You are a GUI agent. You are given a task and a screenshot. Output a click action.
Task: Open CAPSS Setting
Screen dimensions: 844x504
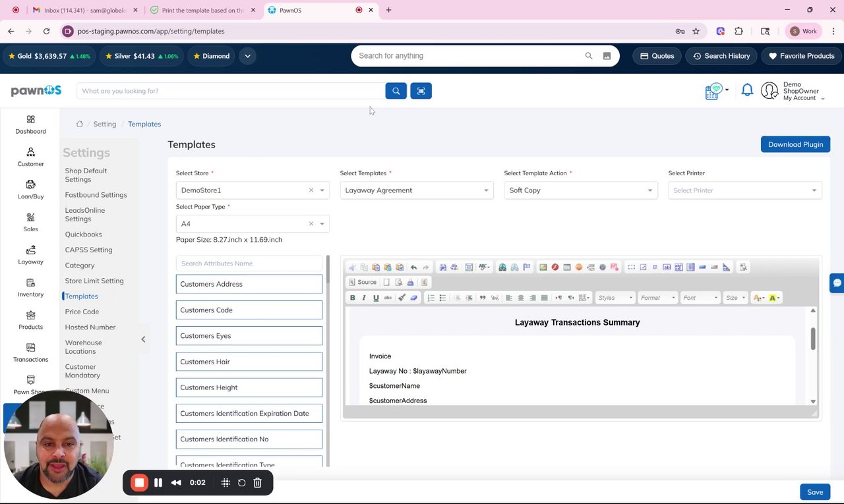(x=88, y=250)
